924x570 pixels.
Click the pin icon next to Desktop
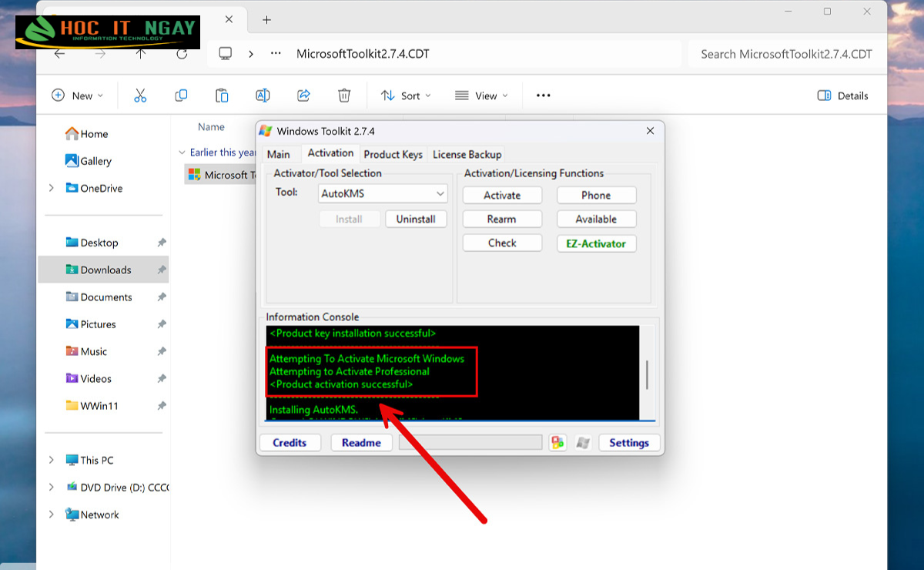point(162,243)
